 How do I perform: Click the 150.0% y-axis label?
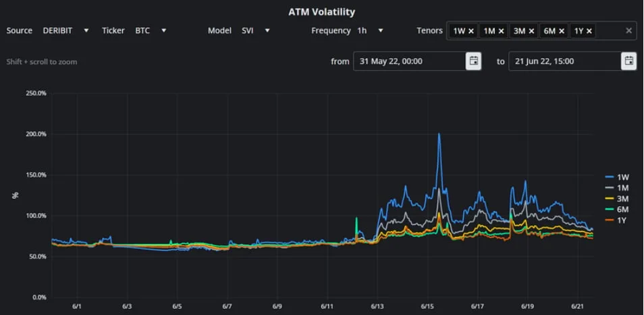[36, 175]
